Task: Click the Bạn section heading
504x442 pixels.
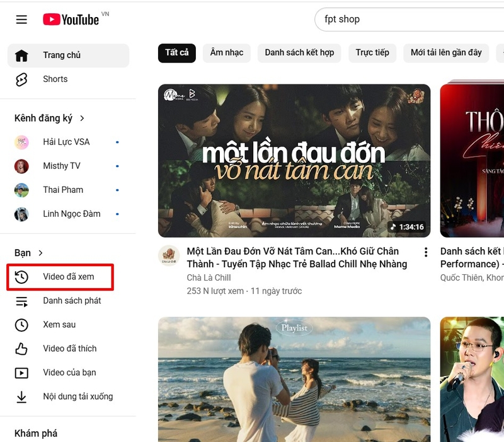Action: pyautogui.click(x=23, y=253)
